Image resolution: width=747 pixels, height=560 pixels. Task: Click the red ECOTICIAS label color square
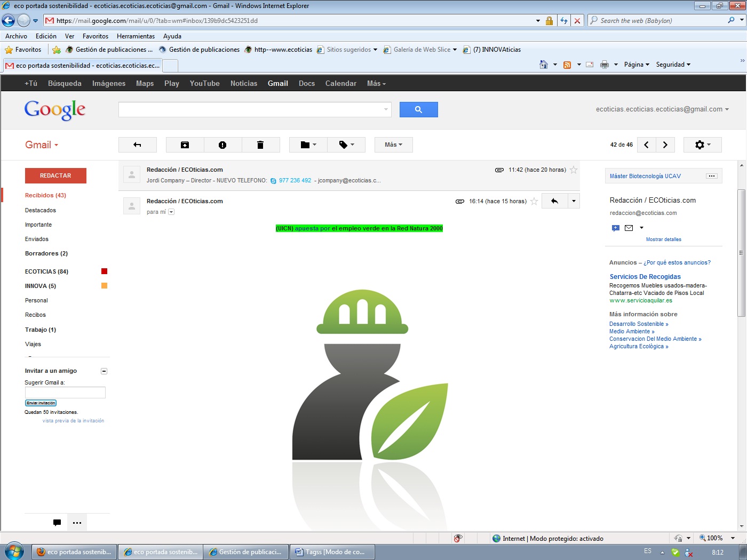pos(104,271)
